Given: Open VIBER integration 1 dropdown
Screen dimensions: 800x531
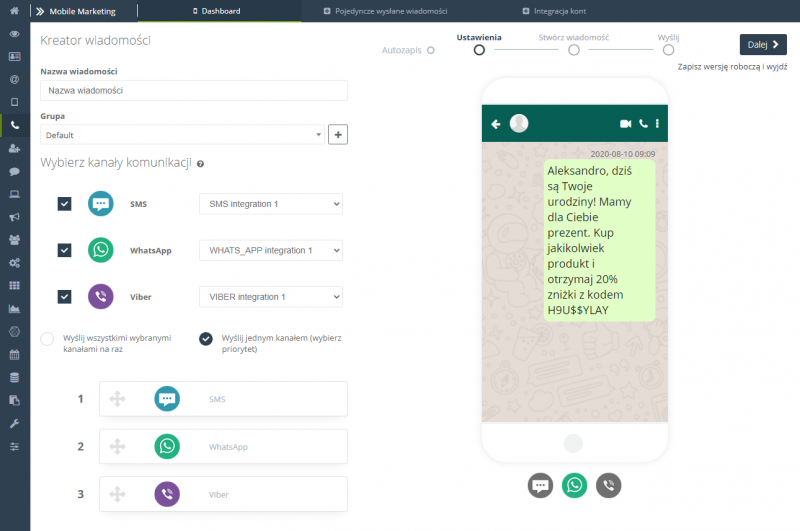Looking at the screenshot, I should [271, 297].
